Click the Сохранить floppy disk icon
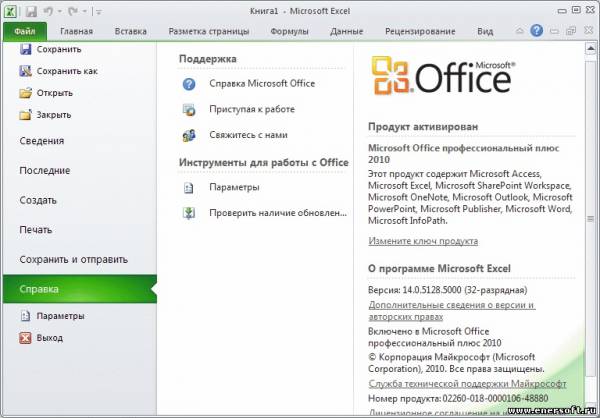This screenshot has height=418, width=600. click(x=25, y=49)
